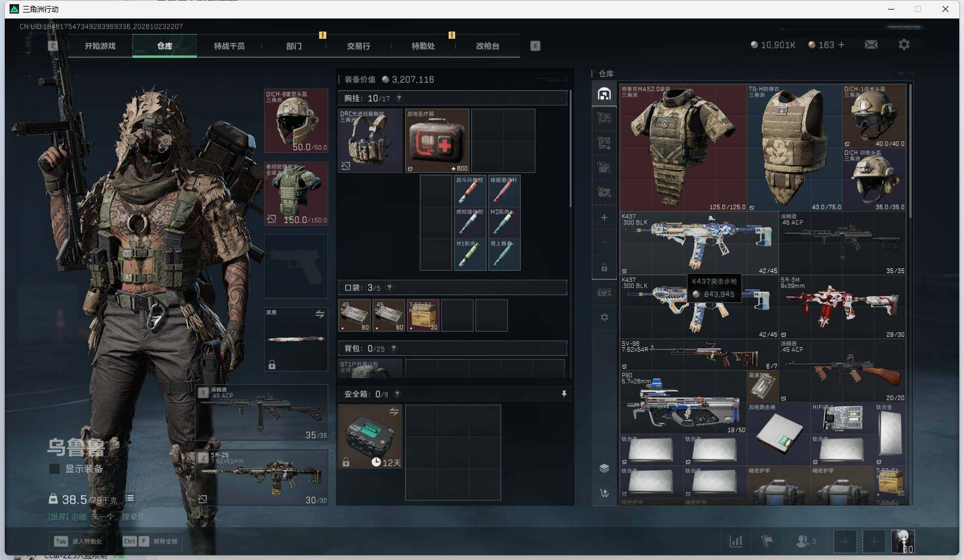Viewport: 964px width, 560px height.
Task: Click the 转移全部 button
Action: pyautogui.click(x=150, y=542)
